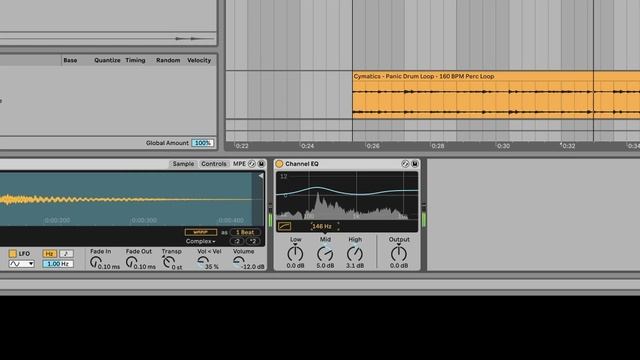Viewport: 640px width, 360px height.
Task: Click the 0:26 time ruler mark
Action: [373, 146]
